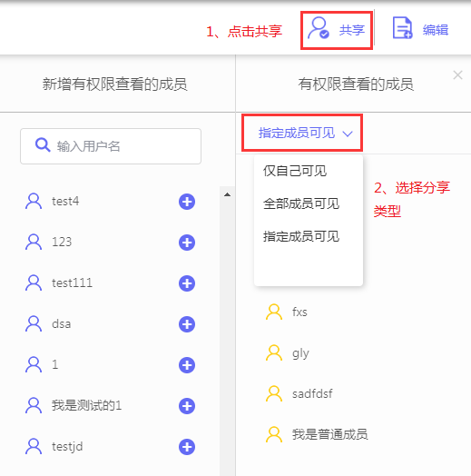This screenshot has width=471, height=476.
Task: Add user 1 with plus icon
Action: coord(187,365)
